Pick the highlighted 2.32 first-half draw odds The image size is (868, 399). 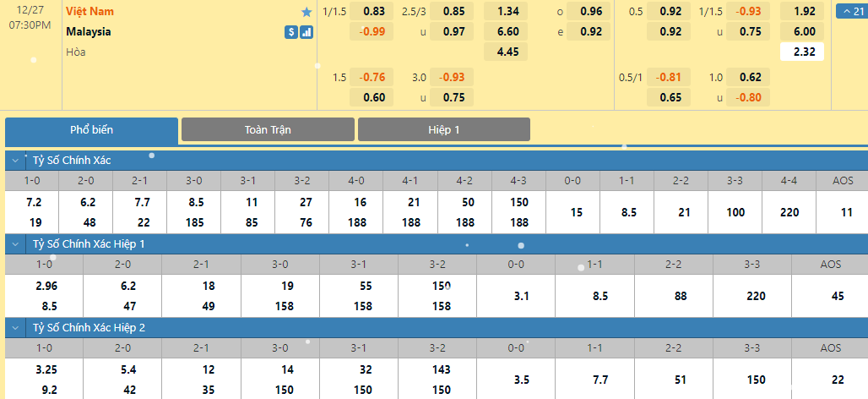pos(802,52)
